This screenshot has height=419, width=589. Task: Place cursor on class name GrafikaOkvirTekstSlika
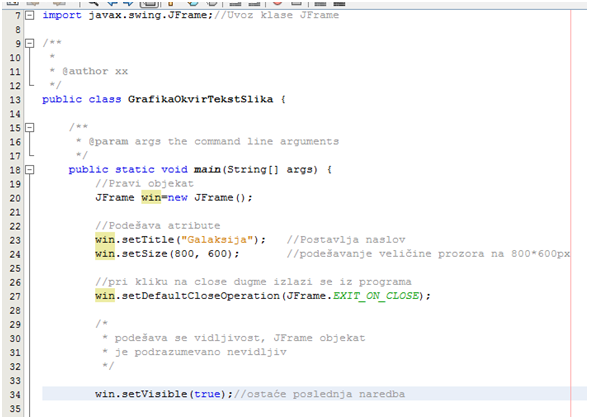pos(200,99)
